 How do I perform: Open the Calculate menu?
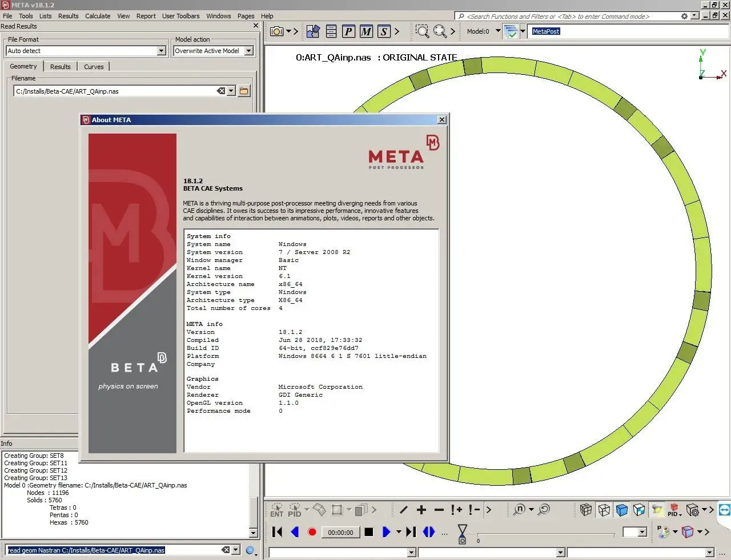98,16
